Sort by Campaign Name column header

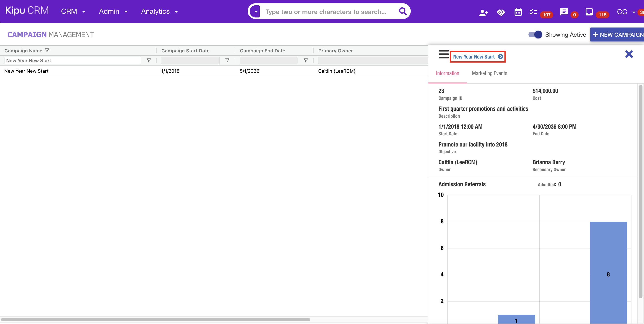click(x=23, y=51)
